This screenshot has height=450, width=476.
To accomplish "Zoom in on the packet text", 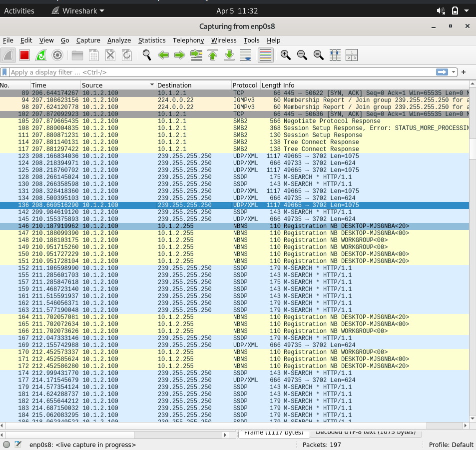I will click(x=285, y=55).
